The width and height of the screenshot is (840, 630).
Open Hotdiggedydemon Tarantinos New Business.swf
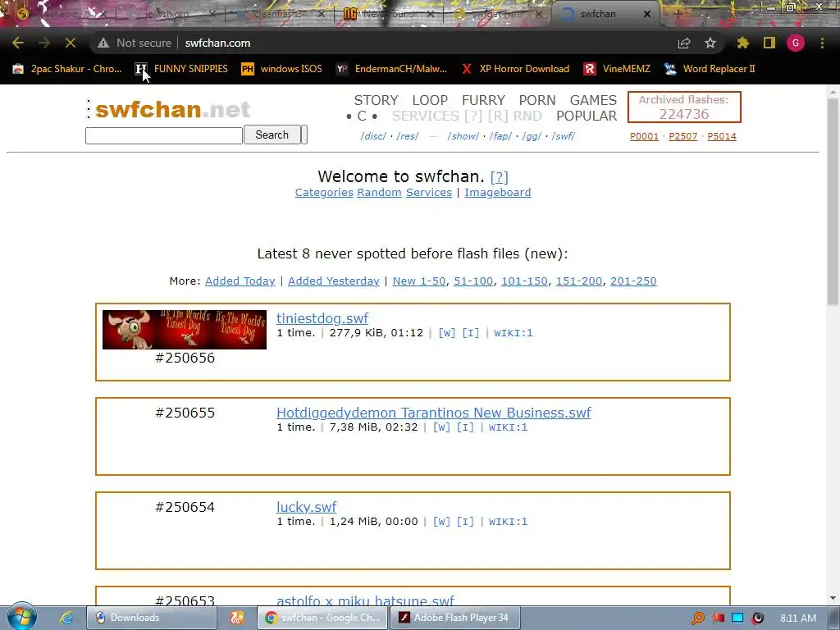433,413
